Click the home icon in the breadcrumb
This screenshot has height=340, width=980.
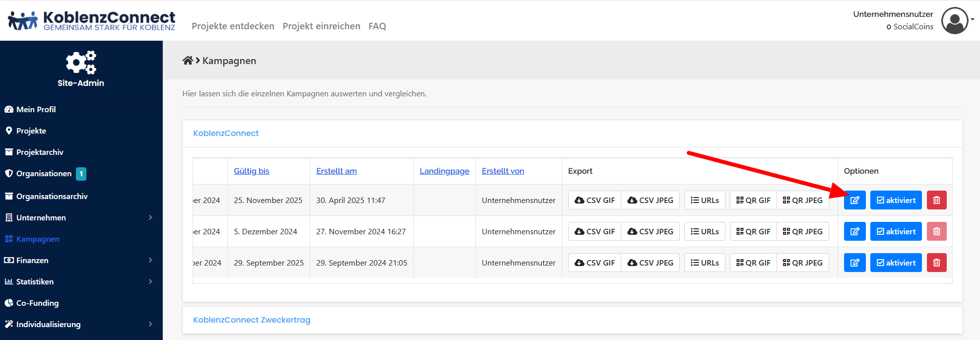tap(188, 61)
